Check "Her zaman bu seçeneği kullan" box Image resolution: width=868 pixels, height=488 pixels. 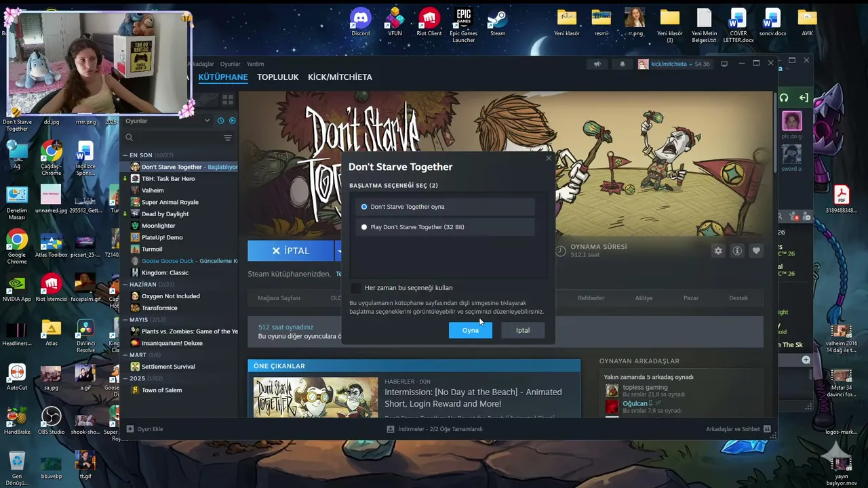tap(356, 288)
